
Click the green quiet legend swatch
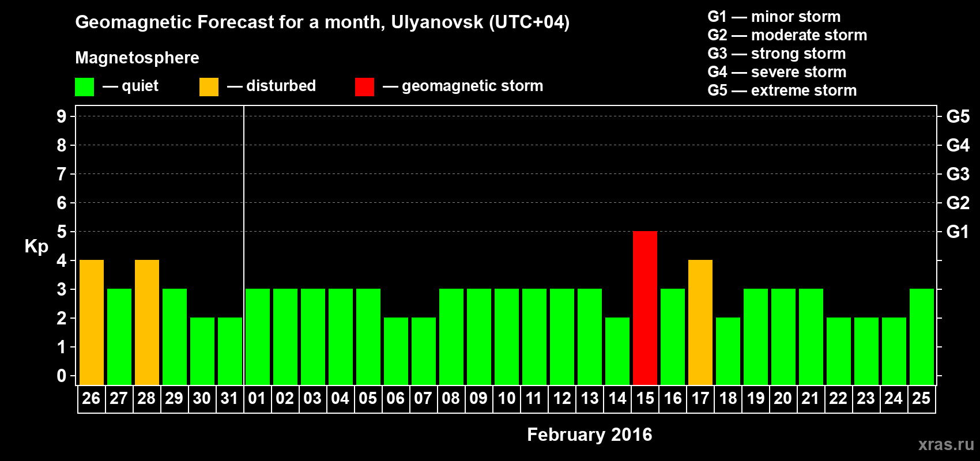pyautogui.click(x=84, y=87)
